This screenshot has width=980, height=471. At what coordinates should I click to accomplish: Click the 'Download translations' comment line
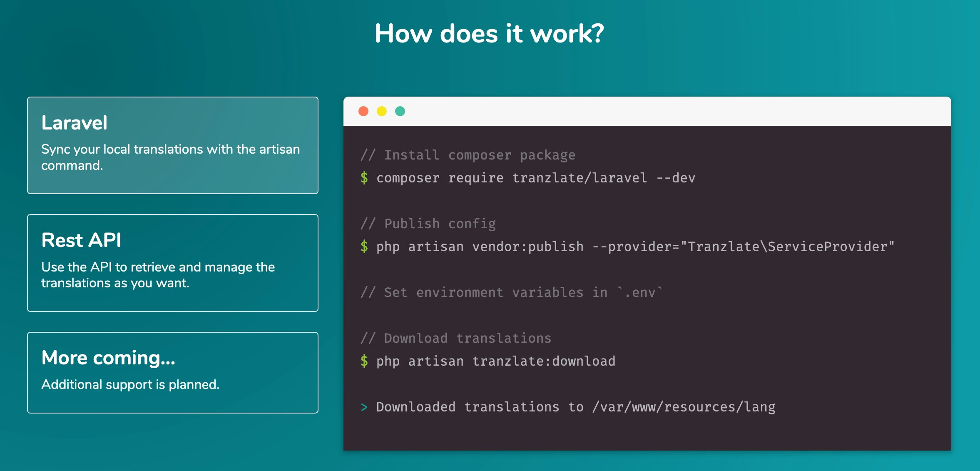[x=456, y=338]
